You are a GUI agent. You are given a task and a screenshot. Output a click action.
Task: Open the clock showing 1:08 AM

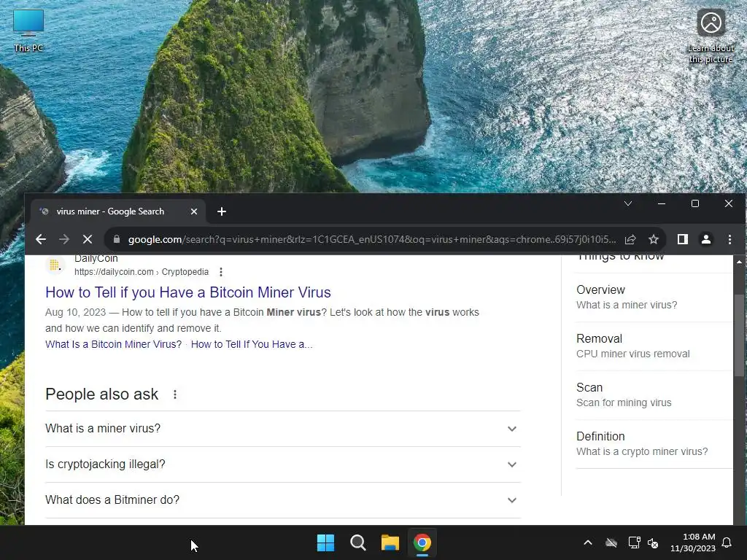click(693, 542)
